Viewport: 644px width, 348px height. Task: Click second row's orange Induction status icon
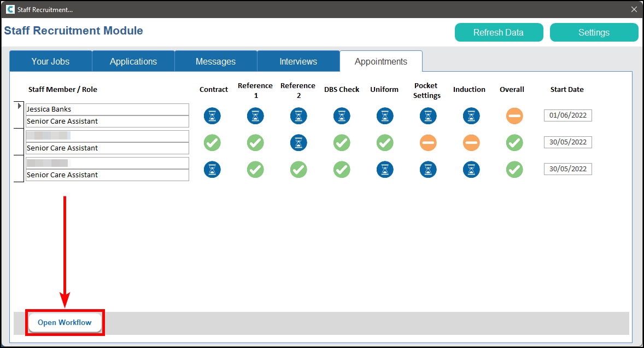(x=471, y=142)
